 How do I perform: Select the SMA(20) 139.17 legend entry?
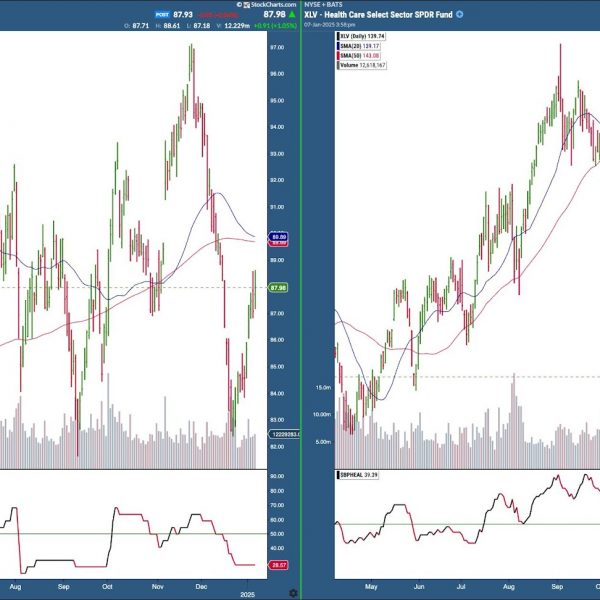(x=359, y=46)
